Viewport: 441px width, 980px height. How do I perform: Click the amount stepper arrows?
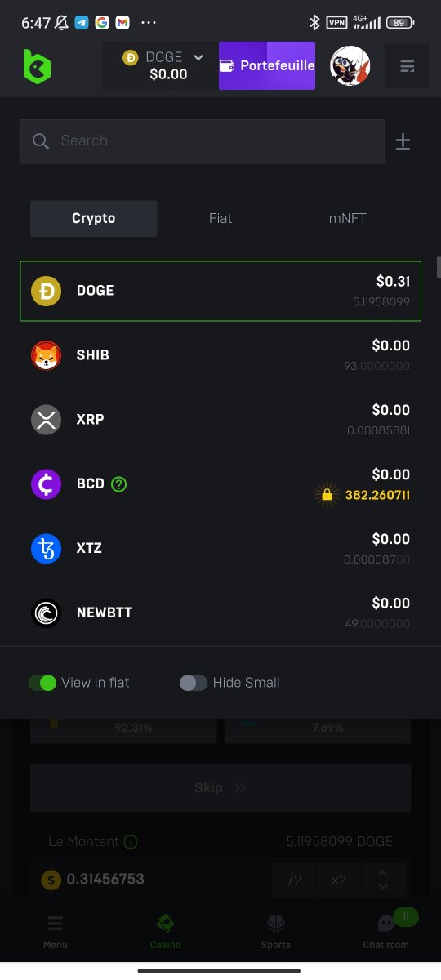click(383, 880)
